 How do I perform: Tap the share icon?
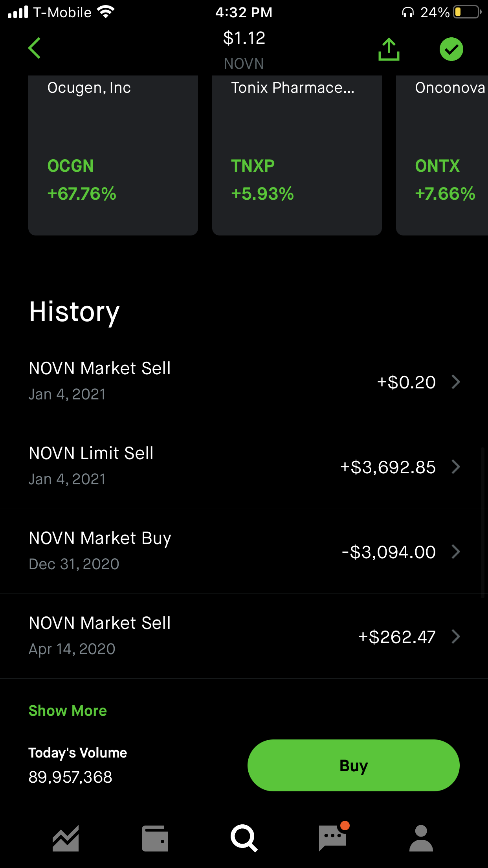(389, 50)
